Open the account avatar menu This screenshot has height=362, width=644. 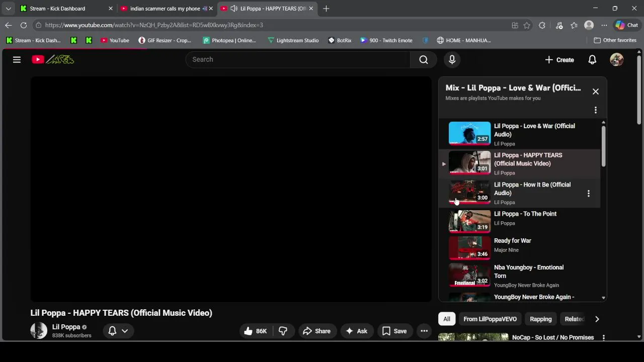(616, 59)
